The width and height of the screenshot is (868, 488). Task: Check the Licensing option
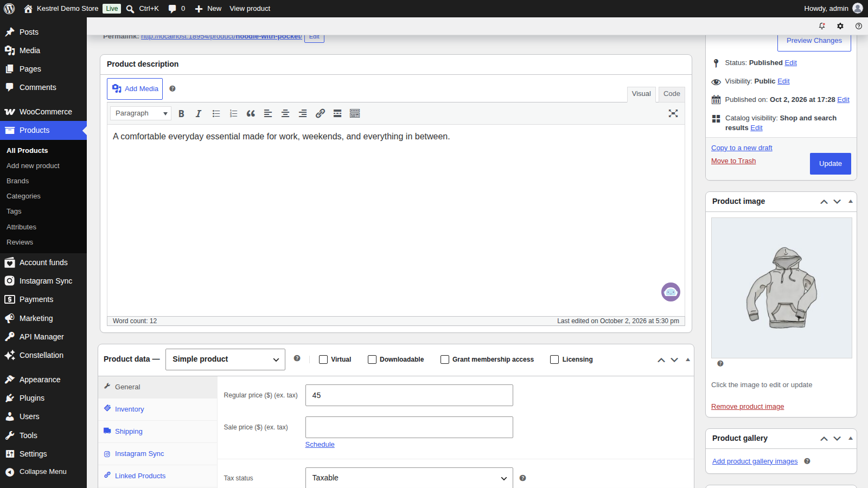coord(554,359)
